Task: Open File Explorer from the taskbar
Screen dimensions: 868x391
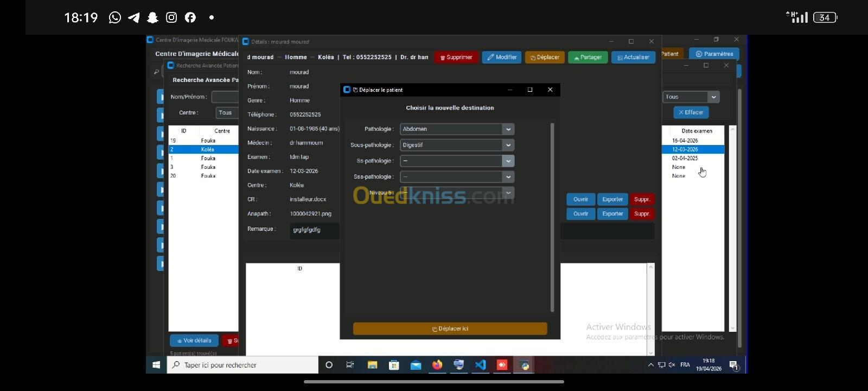Action: (x=372, y=365)
